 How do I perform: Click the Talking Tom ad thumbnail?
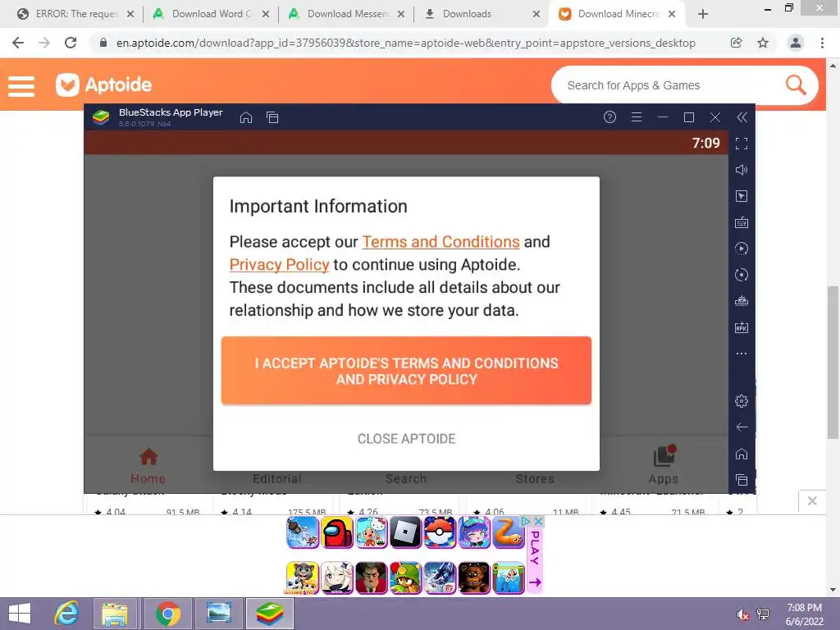pyautogui.click(x=303, y=578)
